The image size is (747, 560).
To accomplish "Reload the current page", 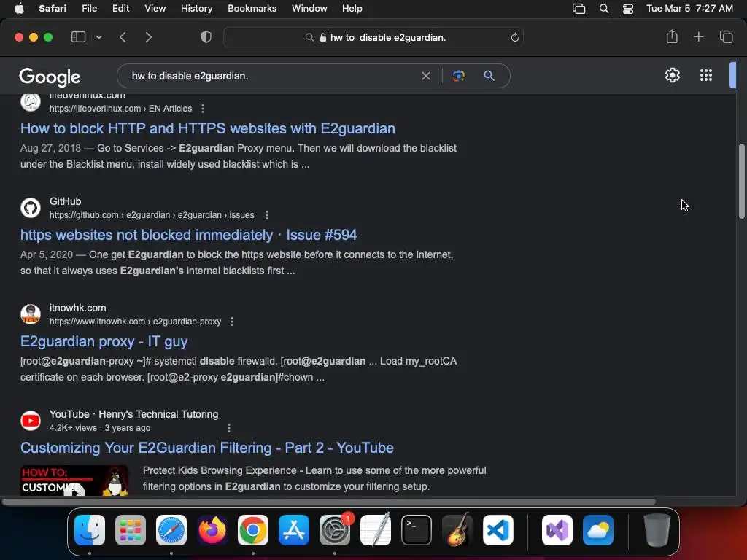I will [x=514, y=37].
